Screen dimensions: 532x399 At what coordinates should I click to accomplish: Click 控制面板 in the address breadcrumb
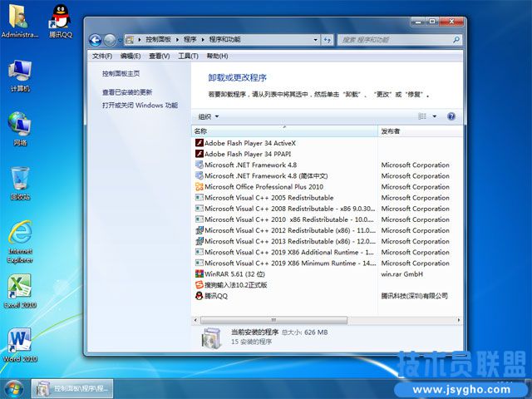(x=159, y=40)
